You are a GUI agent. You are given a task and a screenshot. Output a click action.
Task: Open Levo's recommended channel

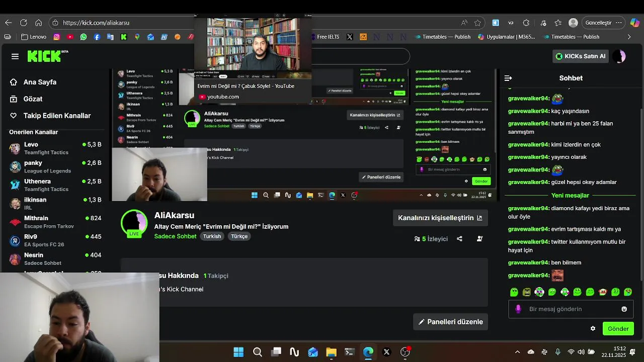click(x=55, y=148)
